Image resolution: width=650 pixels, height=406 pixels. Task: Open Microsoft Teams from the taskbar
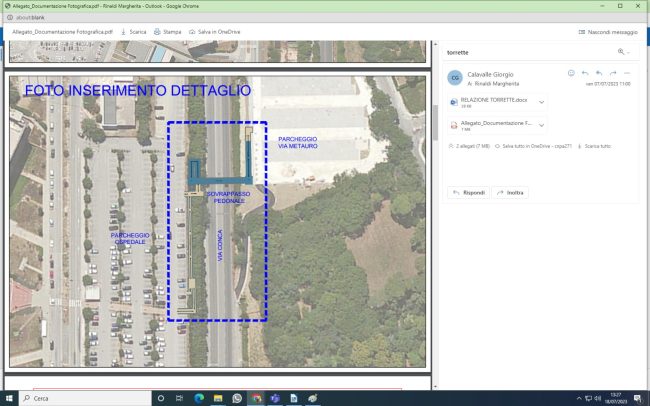[x=275, y=398]
